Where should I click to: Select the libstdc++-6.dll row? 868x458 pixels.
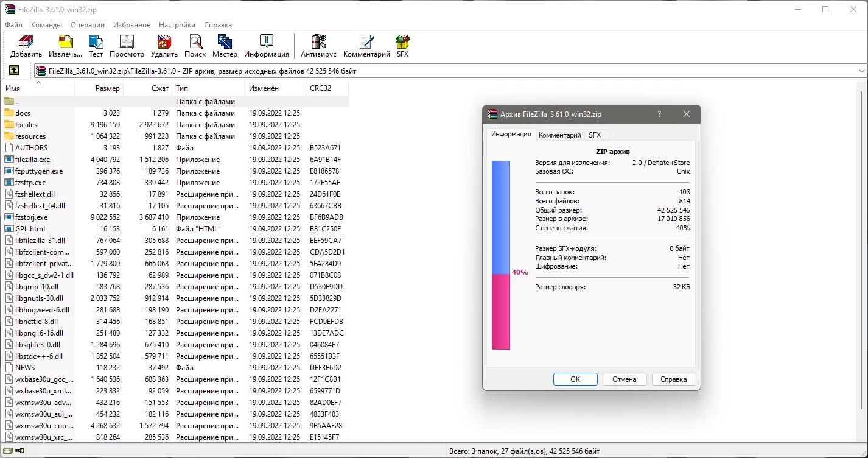pyautogui.click(x=175, y=356)
